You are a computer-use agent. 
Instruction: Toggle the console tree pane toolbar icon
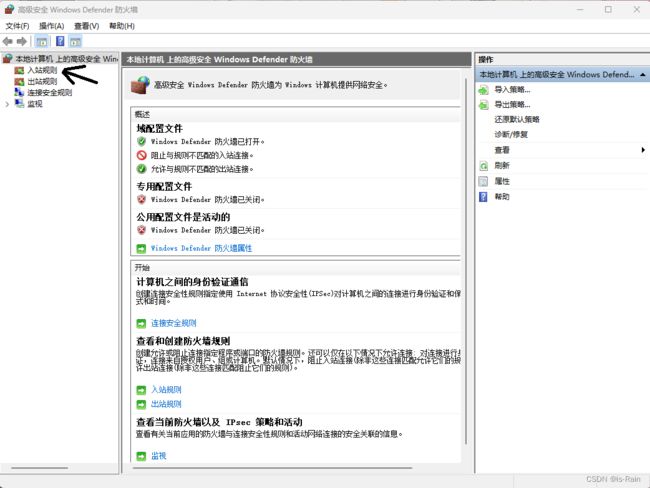pyautogui.click(x=41, y=41)
